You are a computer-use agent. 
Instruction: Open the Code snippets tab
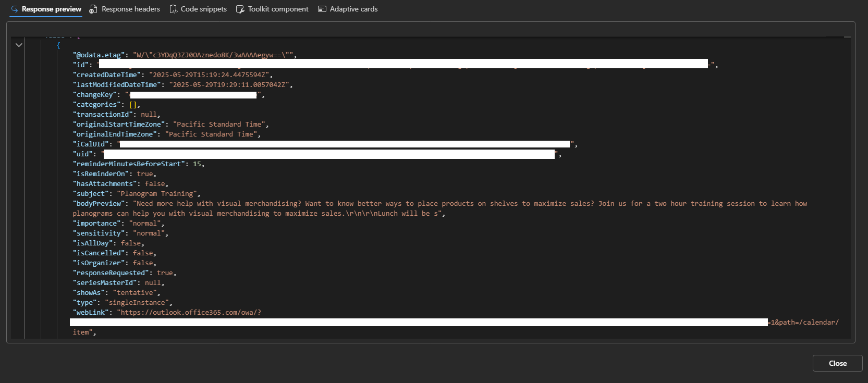[198, 9]
